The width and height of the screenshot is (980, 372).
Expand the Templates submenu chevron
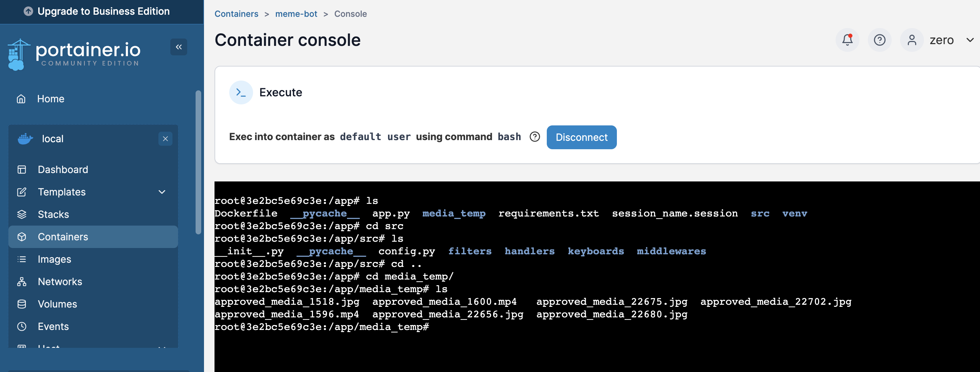click(x=162, y=192)
